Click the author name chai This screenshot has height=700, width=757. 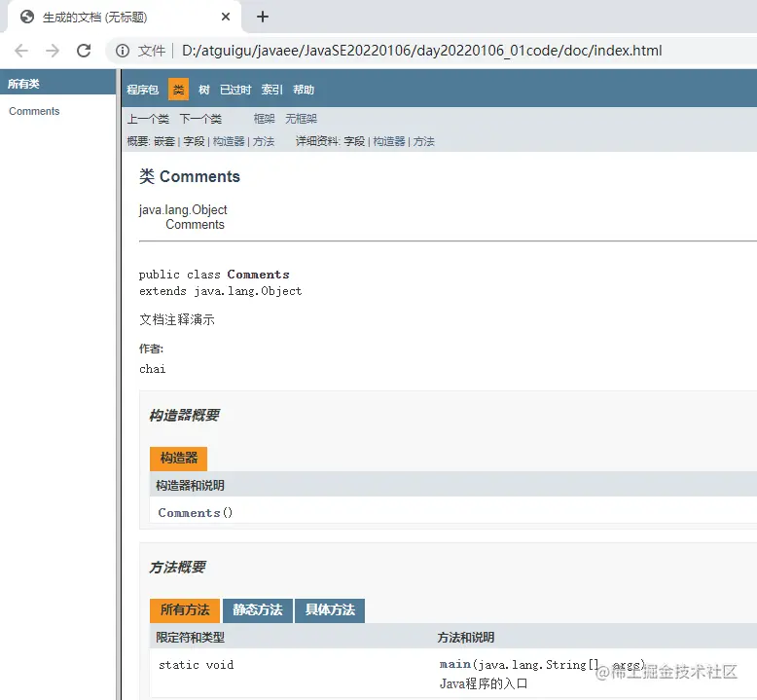tap(153, 369)
